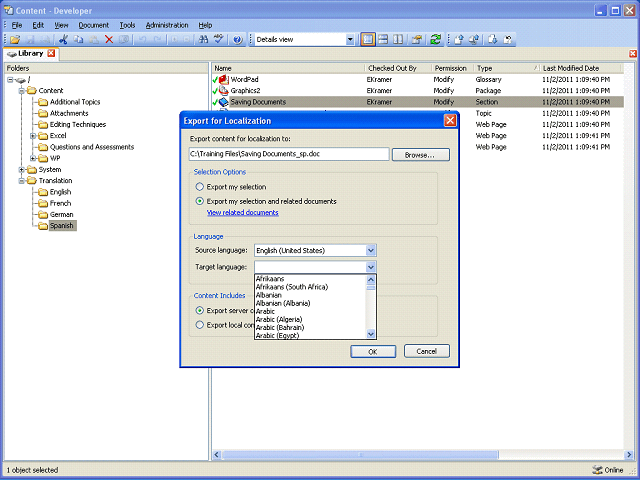
Task: Run spell check with the ABC icon
Action: (x=218, y=40)
